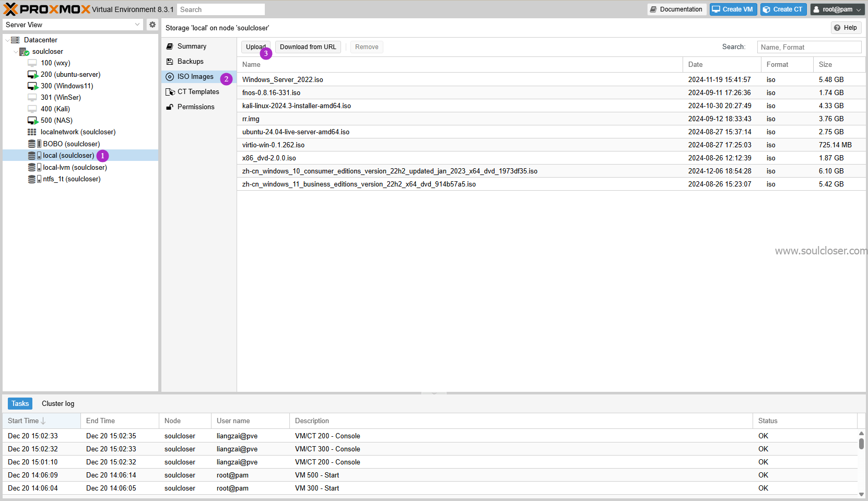Click the Create CT button
Image resolution: width=868 pixels, height=501 pixels.
pos(783,9)
